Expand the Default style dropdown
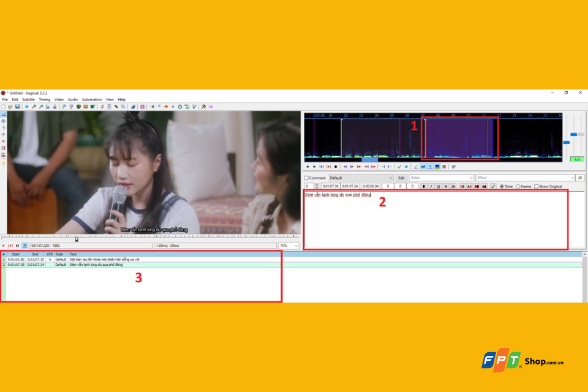 [361, 178]
